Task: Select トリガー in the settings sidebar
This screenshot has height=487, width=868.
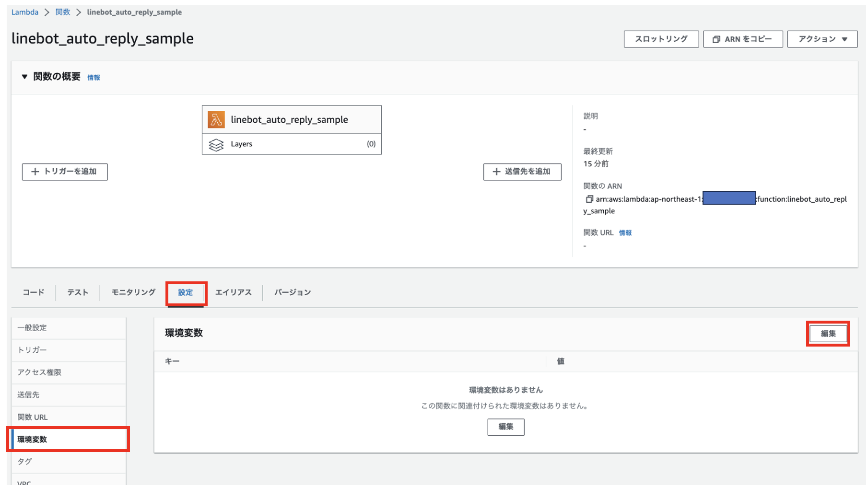Action: (x=69, y=350)
